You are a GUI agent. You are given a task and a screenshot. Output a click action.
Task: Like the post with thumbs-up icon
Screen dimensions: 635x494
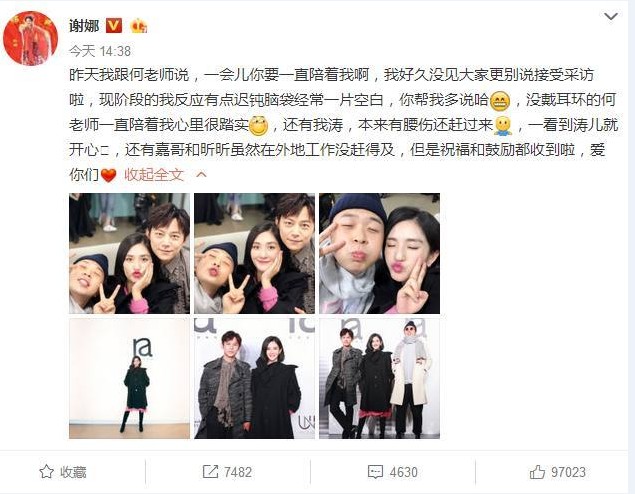537,472
